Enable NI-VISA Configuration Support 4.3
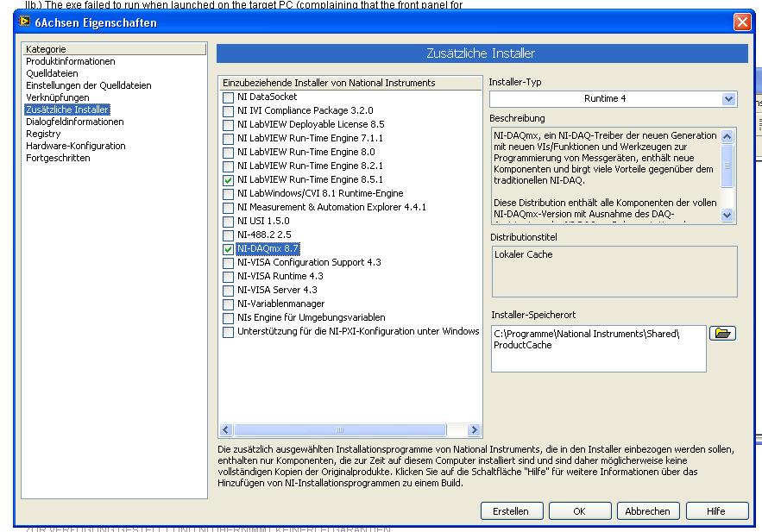The image size is (762, 532). tap(228, 263)
